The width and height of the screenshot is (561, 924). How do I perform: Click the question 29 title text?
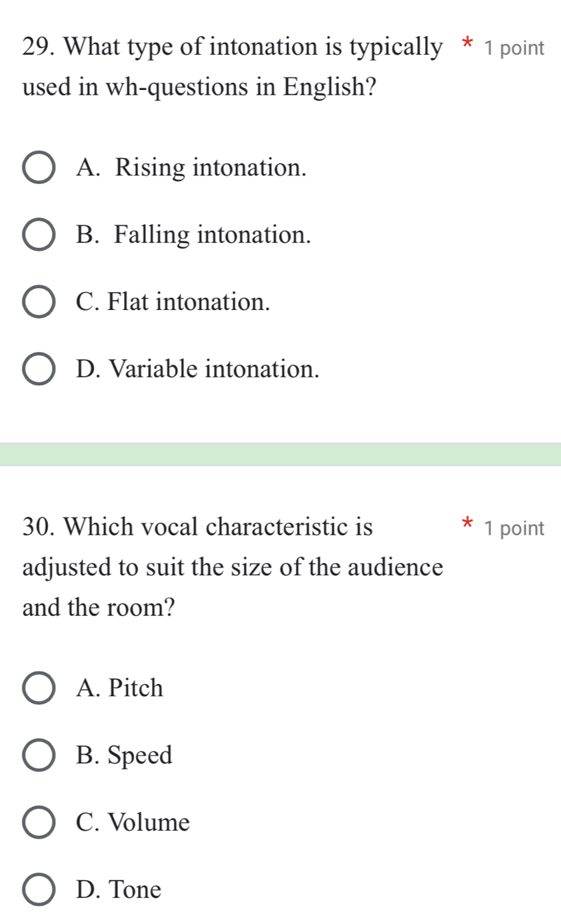tap(200, 67)
